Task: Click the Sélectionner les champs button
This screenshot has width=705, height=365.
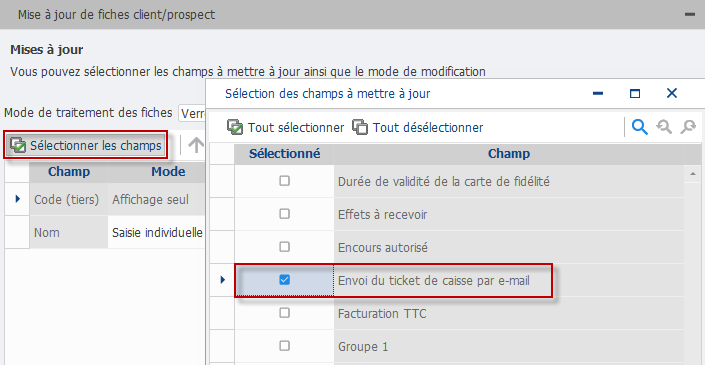Action: [x=86, y=146]
